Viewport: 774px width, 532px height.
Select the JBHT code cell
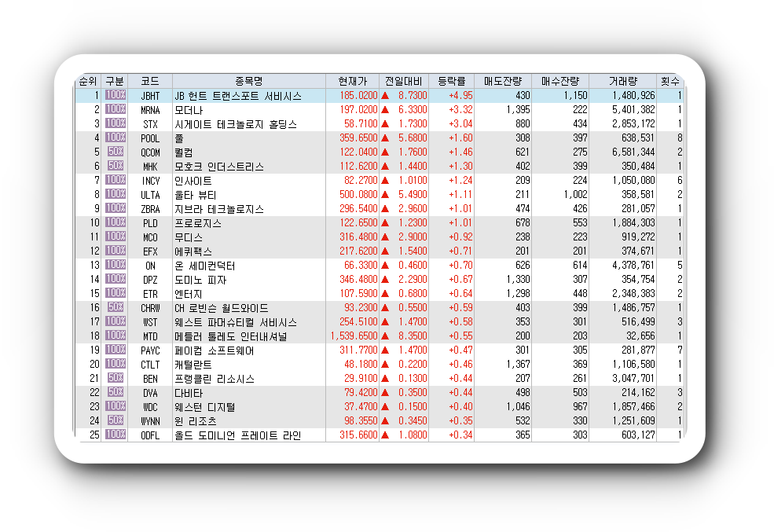[150, 96]
